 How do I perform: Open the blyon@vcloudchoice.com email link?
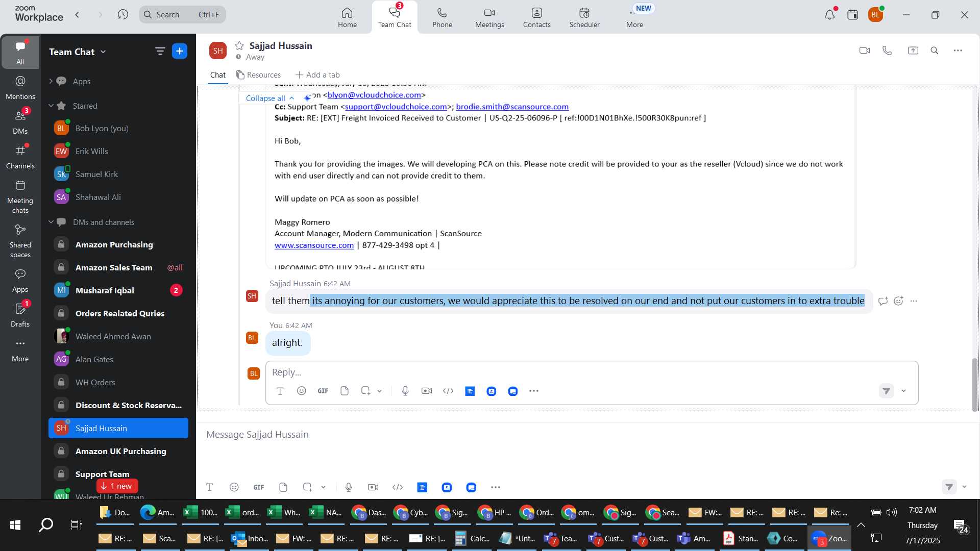pos(374,95)
